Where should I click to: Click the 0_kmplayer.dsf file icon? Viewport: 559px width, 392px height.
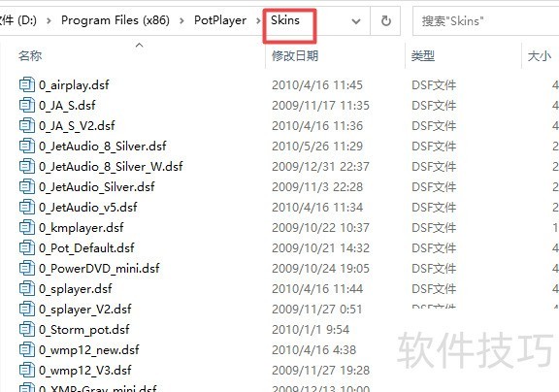(x=27, y=227)
